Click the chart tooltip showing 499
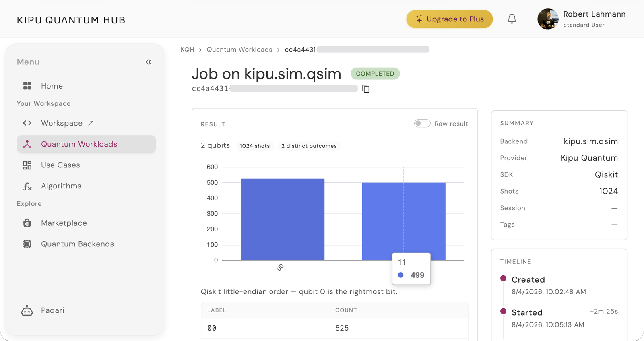The image size is (644, 341). pyautogui.click(x=411, y=269)
